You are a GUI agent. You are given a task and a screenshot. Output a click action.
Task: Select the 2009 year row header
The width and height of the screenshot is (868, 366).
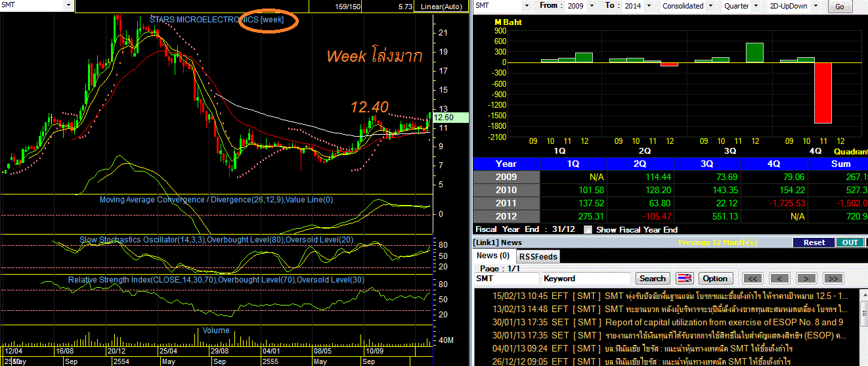point(506,177)
